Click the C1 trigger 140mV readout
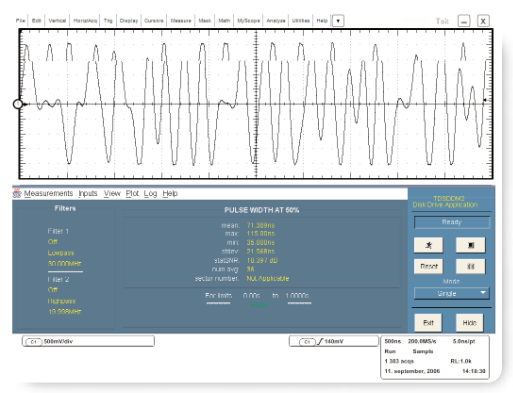The height and width of the screenshot is (393, 513). 334,341
